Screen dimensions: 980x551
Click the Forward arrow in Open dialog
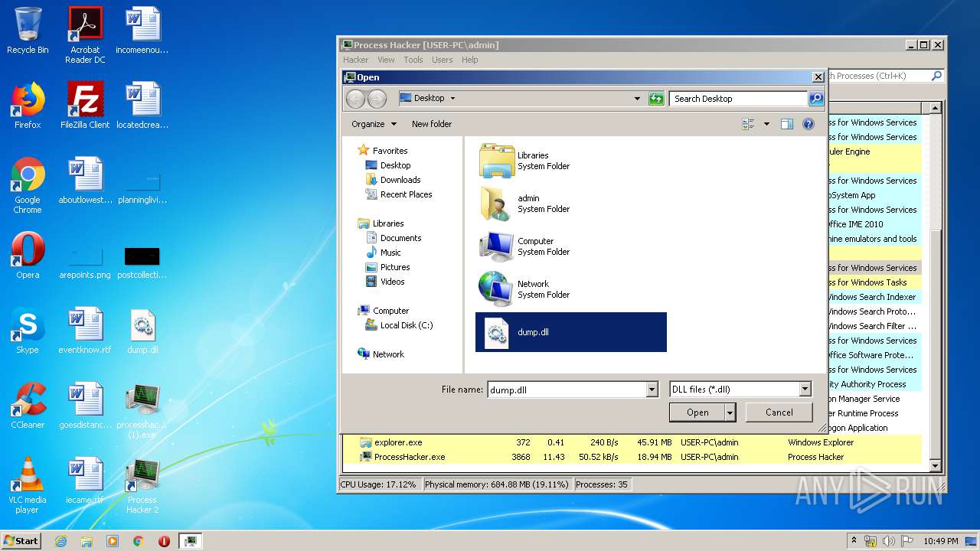pos(377,98)
